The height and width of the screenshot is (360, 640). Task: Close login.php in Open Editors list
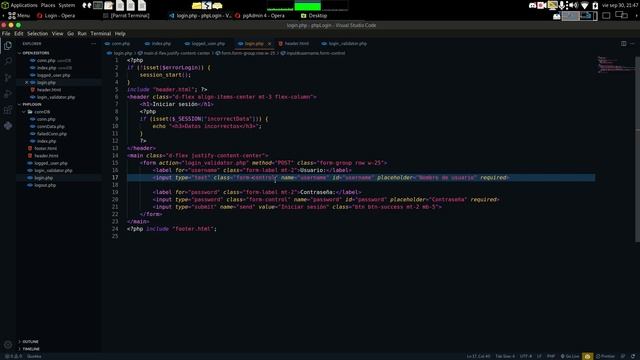tap(27, 82)
